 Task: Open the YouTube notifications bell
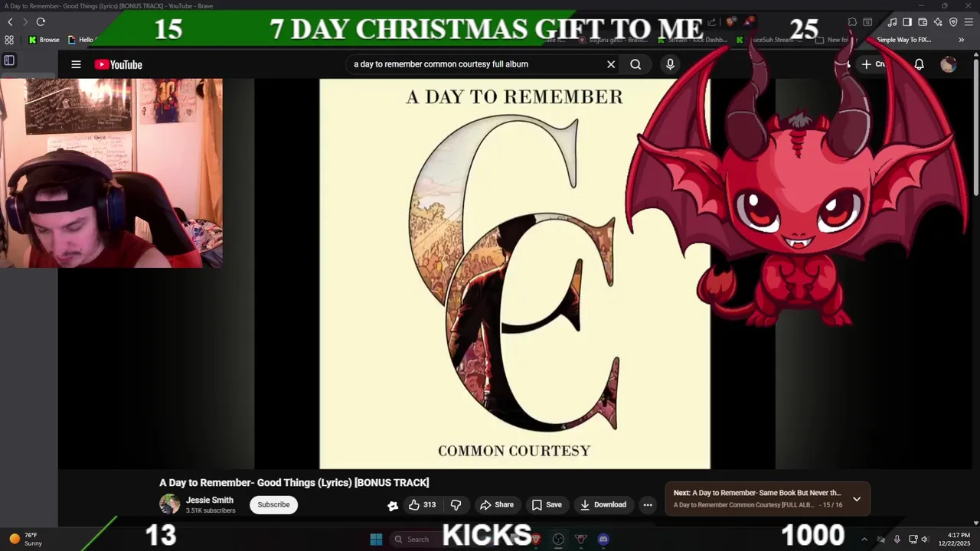click(919, 64)
